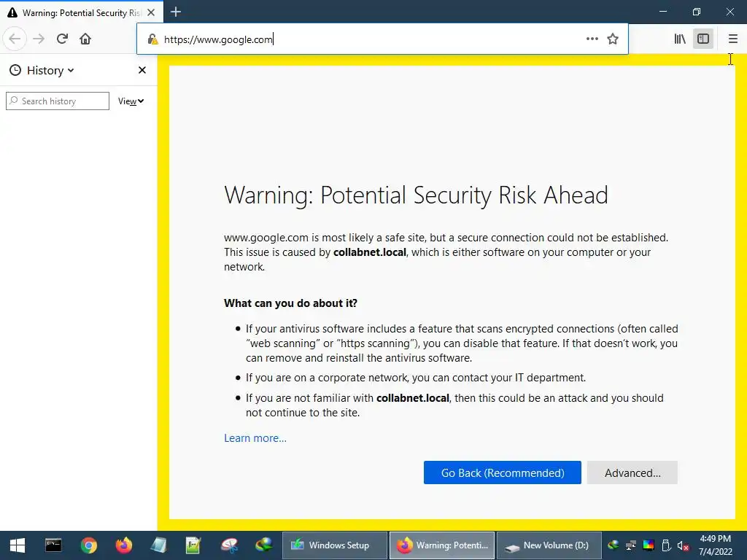
Task: Switch to Warning: Potenti... Firefox taskbar window
Action: tap(442, 545)
